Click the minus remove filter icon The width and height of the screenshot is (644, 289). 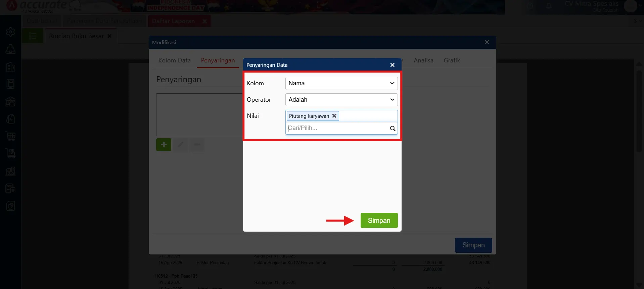[197, 145]
